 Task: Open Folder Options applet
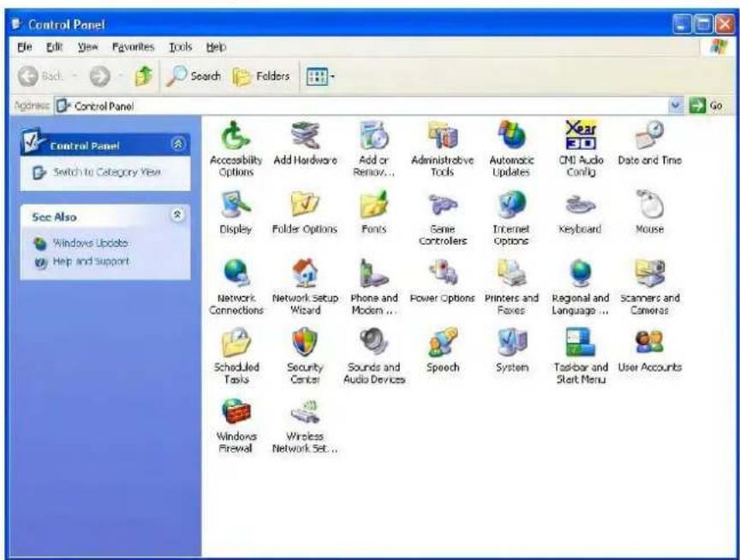[x=305, y=212]
